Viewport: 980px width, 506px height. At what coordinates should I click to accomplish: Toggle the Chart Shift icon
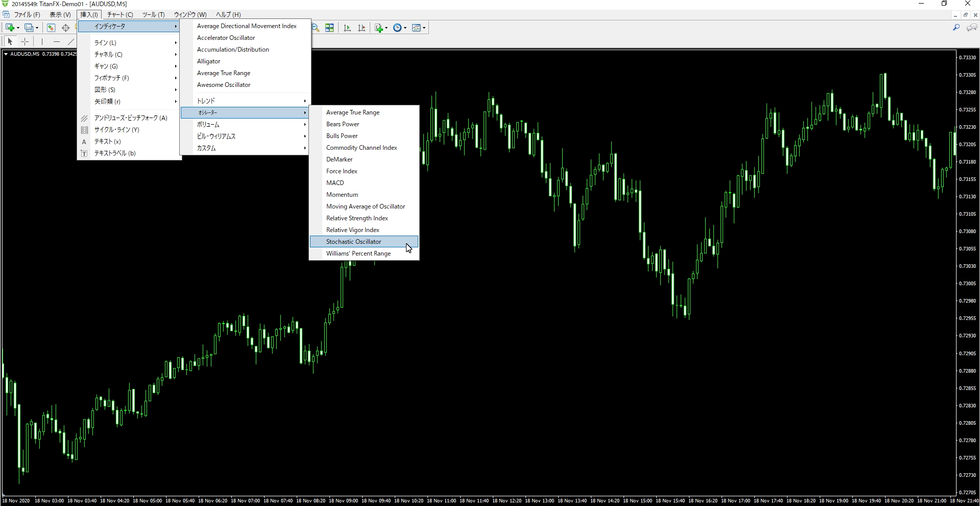point(362,28)
